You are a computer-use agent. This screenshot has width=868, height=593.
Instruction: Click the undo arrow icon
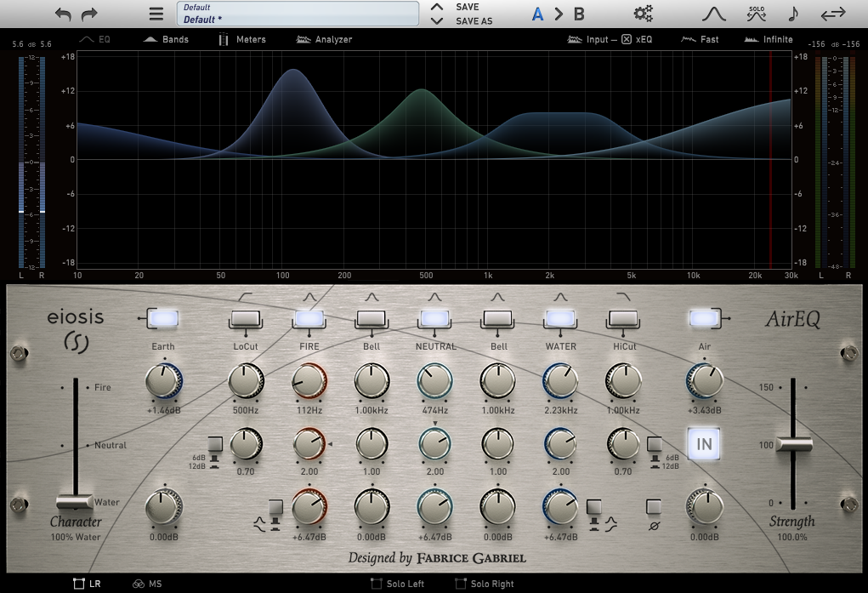63,14
